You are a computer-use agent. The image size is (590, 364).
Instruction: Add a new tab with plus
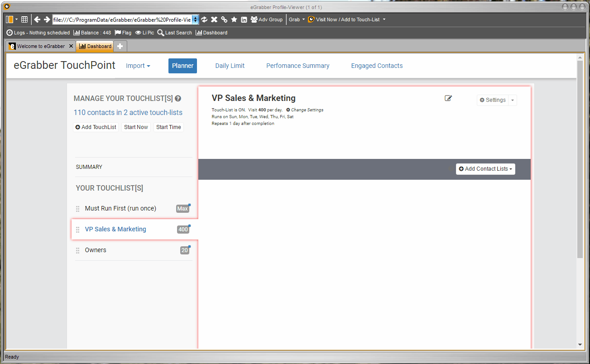coord(120,46)
